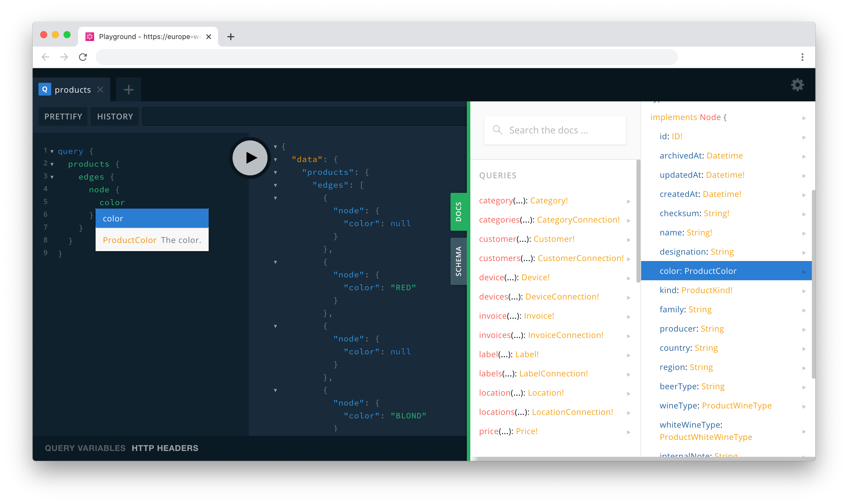Switch to the SCHEMA side tab

pyautogui.click(x=458, y=261)
